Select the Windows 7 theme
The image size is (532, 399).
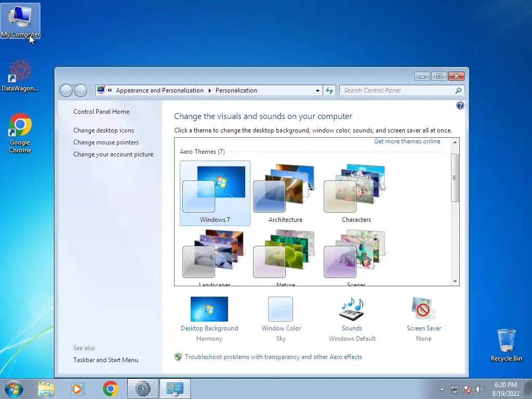pyautogui.click(x=215, y=193)
